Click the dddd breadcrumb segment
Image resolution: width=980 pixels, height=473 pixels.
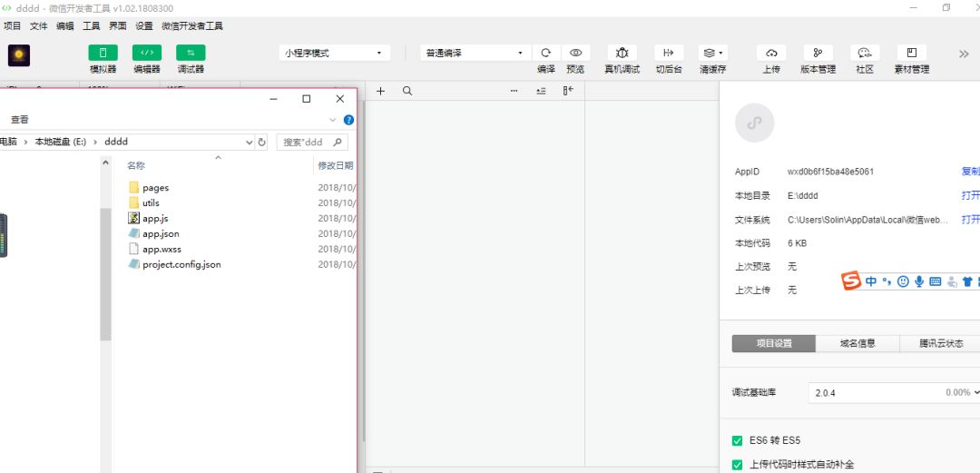click(116, 142)
